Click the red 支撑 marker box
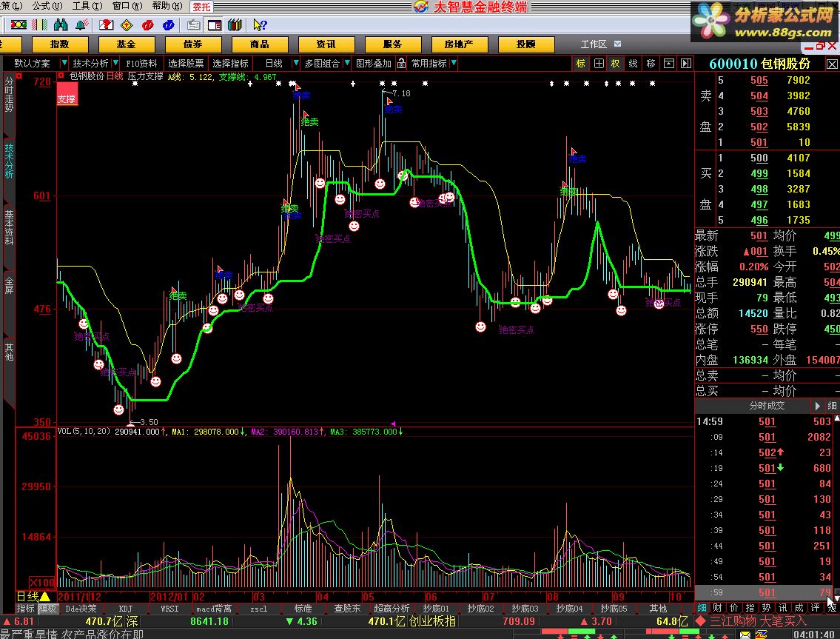 (x=67, y=94)
